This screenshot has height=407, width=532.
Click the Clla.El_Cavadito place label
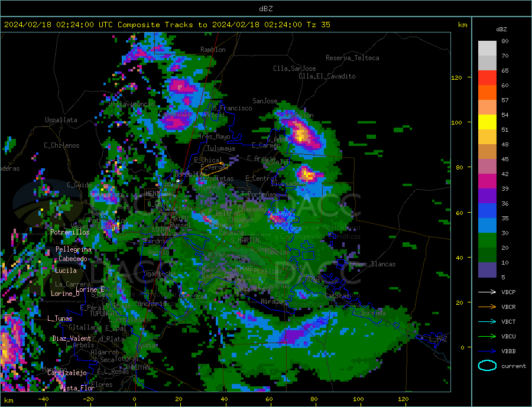(x=327, y=76)
